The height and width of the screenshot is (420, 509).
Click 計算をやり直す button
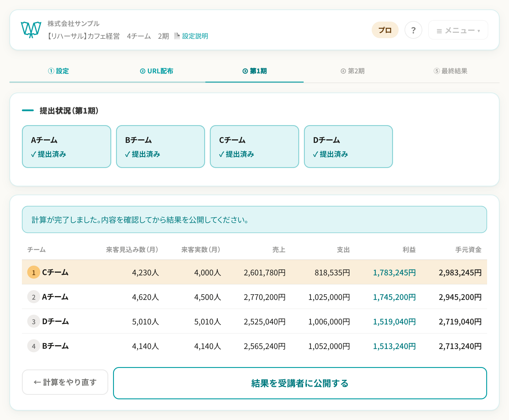tap(65, 382)
